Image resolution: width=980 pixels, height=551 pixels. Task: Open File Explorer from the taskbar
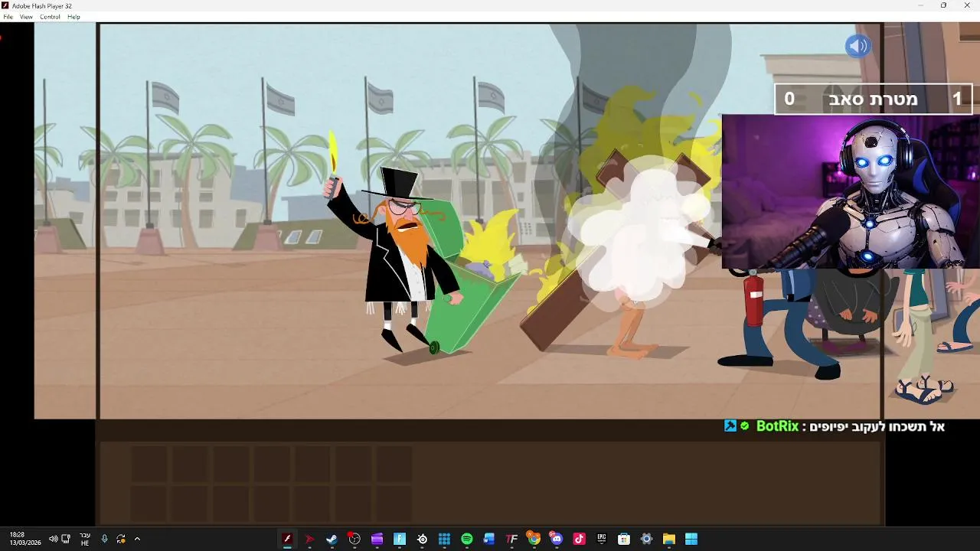[x=668, y=539]
